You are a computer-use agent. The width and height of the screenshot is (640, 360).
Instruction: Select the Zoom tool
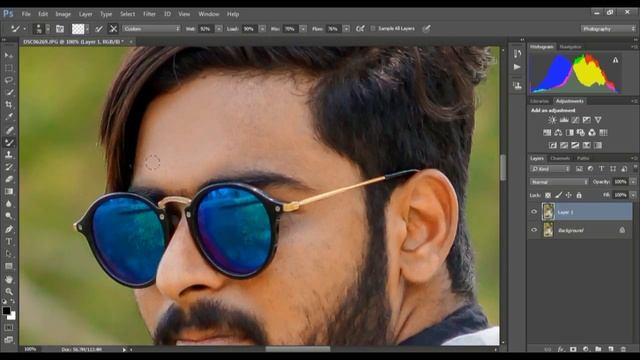point(9,291)
